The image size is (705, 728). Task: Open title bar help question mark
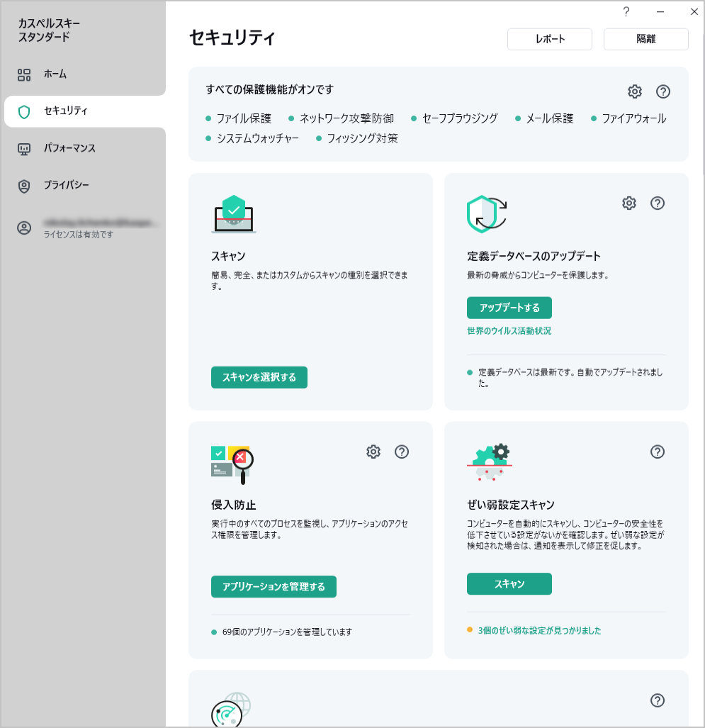coord(626,11)
